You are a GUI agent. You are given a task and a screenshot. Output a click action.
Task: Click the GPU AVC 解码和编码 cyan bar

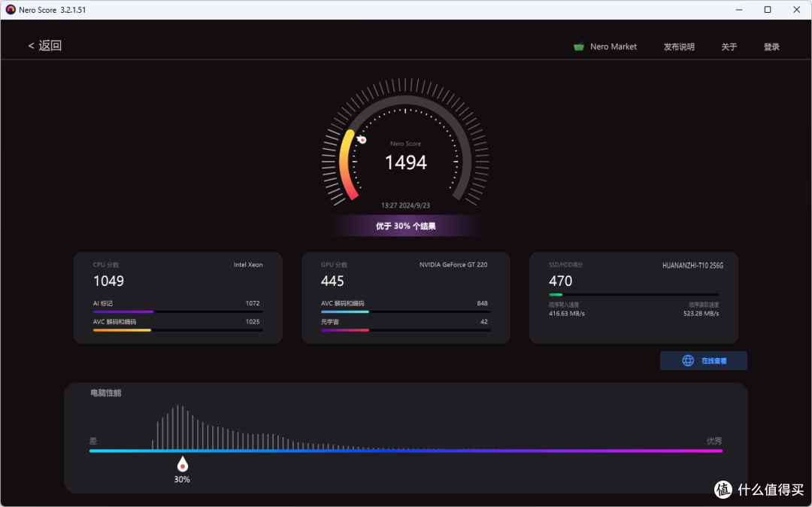click(405, 311)
